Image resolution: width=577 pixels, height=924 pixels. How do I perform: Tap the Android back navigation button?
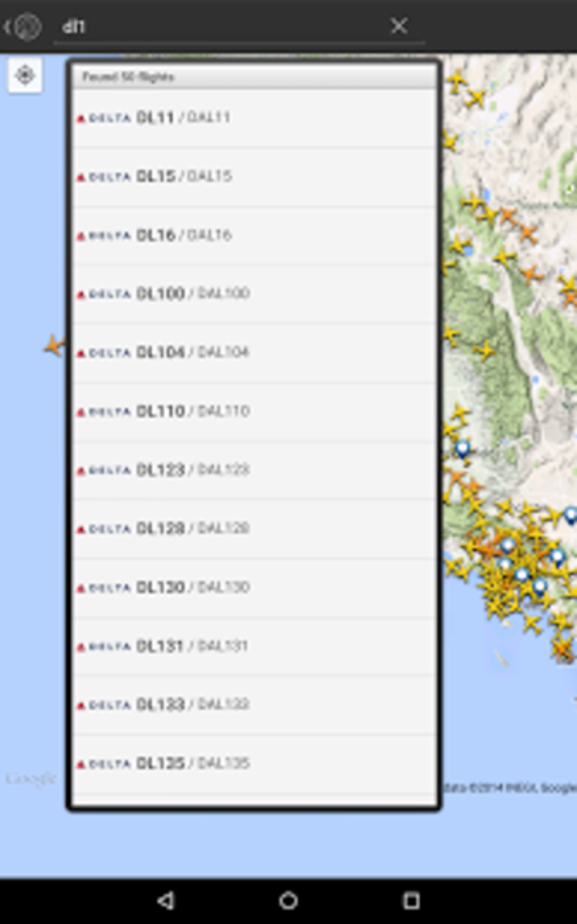(x=166, y=900)
